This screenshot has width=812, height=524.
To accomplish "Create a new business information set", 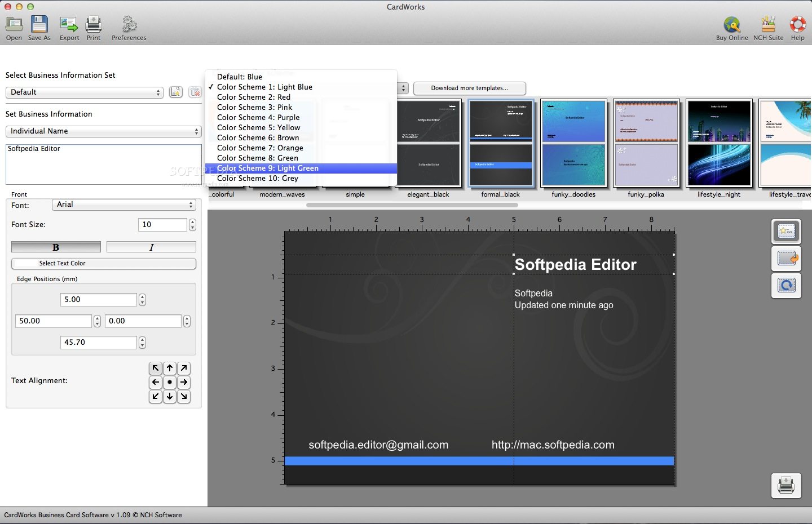I will click(175, 92).
